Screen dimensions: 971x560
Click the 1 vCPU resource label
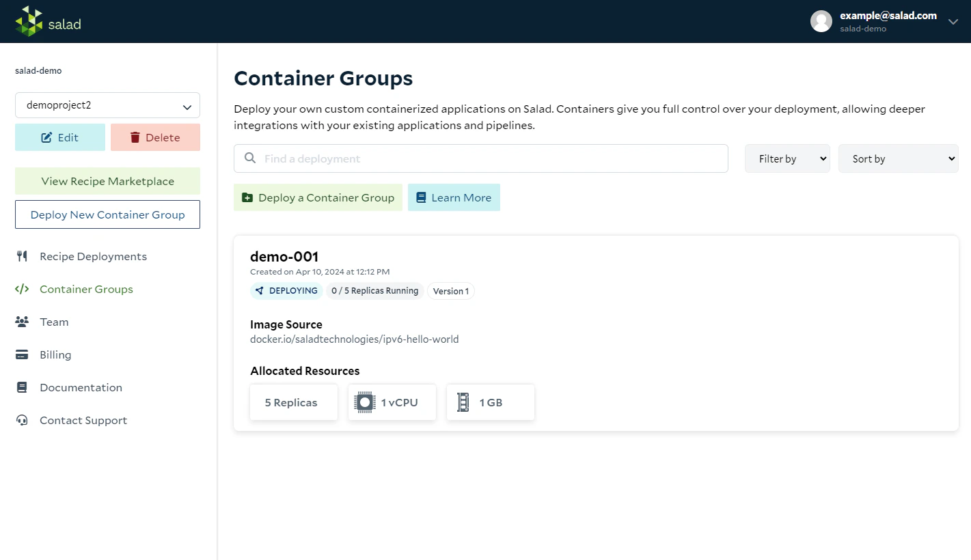coord(399,403)
